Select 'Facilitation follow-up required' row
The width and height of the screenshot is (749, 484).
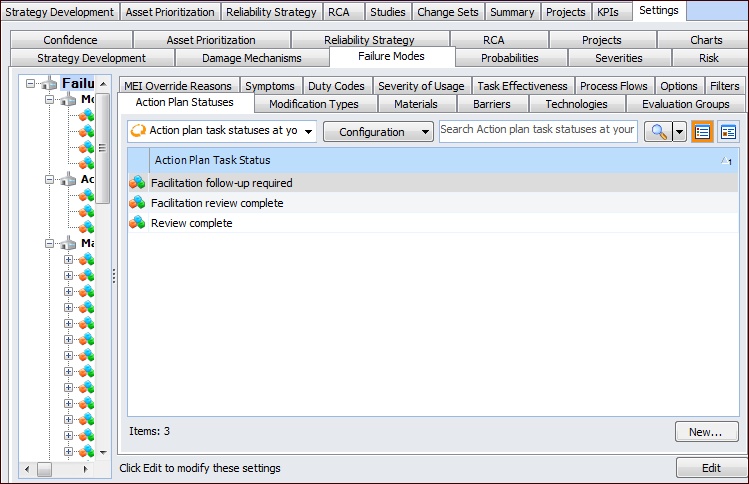pos(433,183)
